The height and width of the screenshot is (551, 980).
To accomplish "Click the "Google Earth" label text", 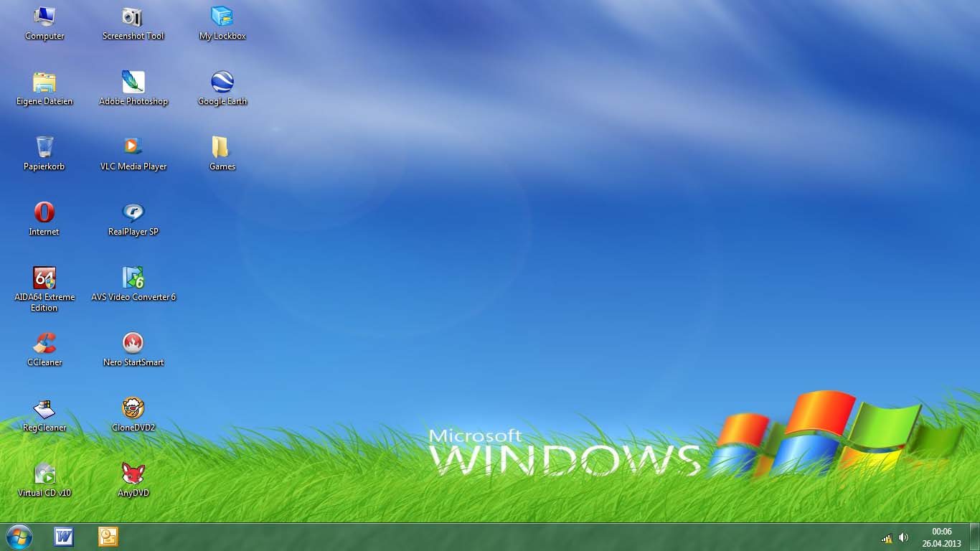I will tap(222, 101).
